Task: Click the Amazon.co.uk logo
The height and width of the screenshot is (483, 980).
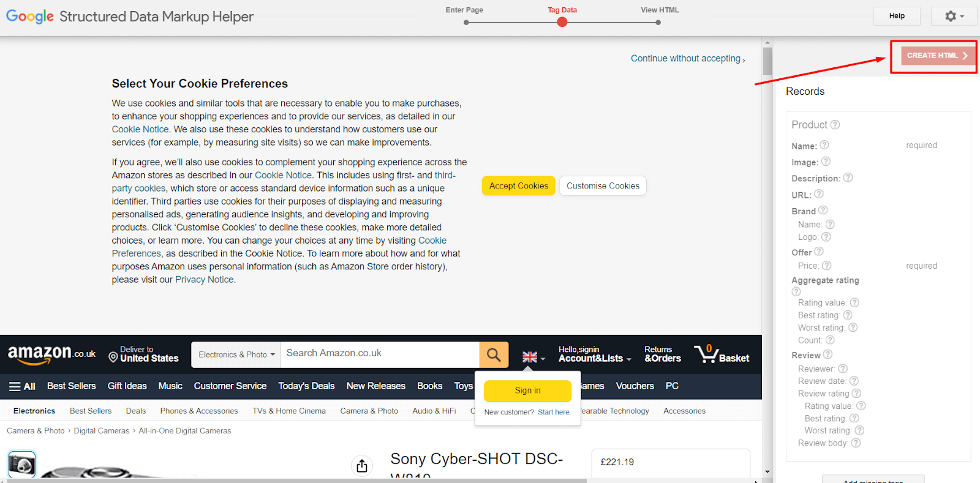Action: pos(51,354)
